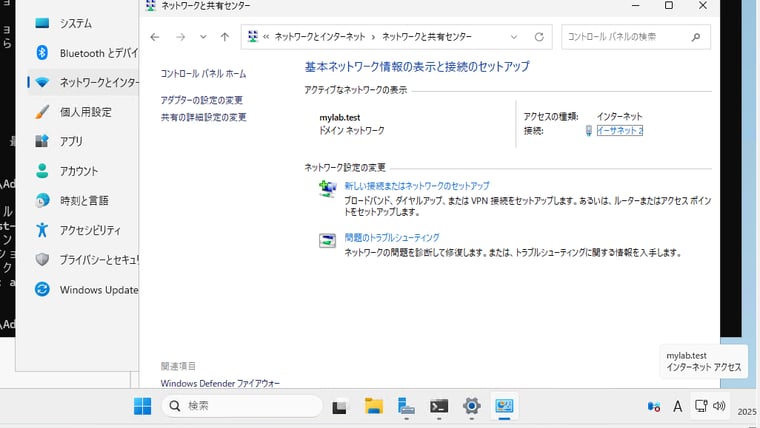Open Server Manager taskbar icon
The height and width of the screenshot is (428, 760).
click(406, 406)
